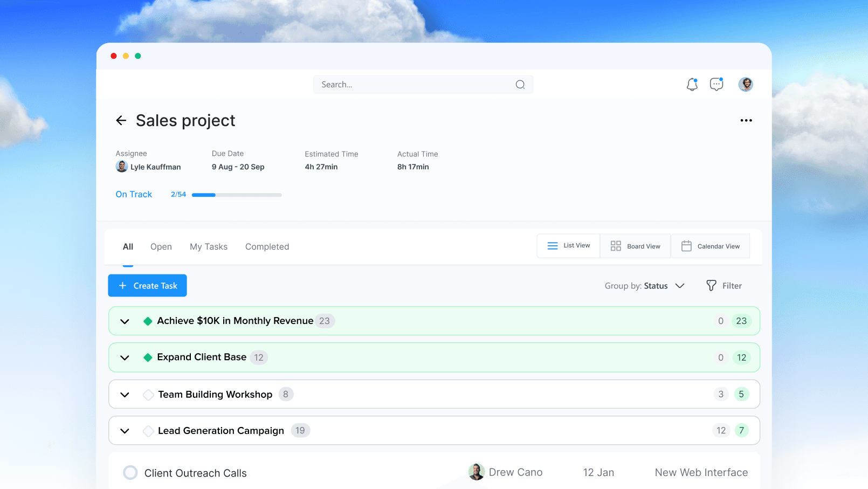Image resolution: width=868 pixels, height=489 pixels.
Task: Click the green 23 completed badge for Achieve $10K
Action: [742, 321]
